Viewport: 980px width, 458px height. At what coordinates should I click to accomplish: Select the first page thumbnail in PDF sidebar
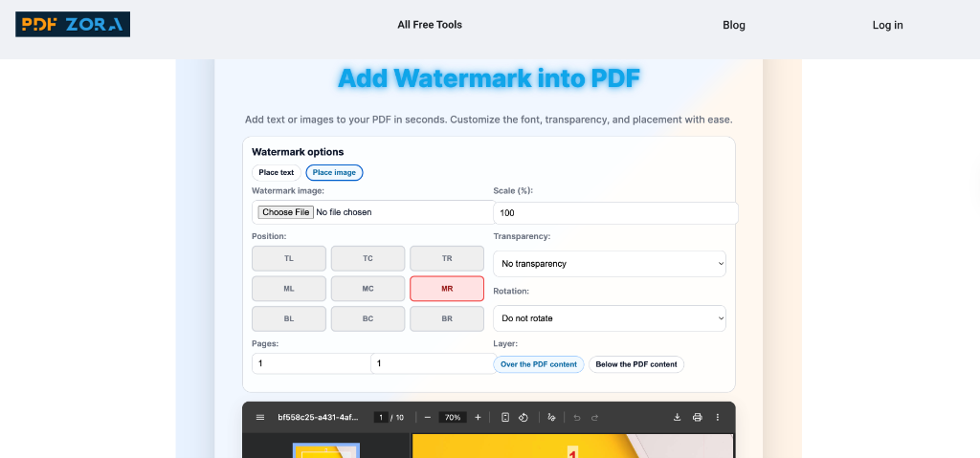click(325, 450)
